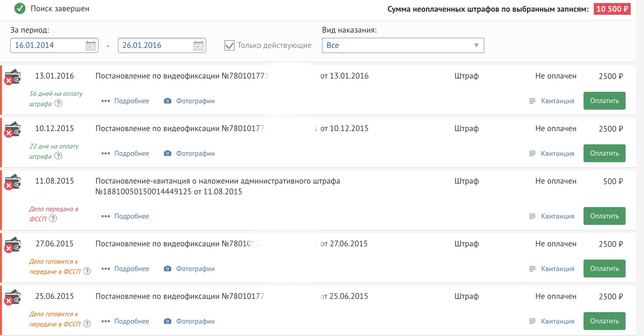
Task: Click dropdown arrow in 'Вид наказания' box
Action: (476, 46)
